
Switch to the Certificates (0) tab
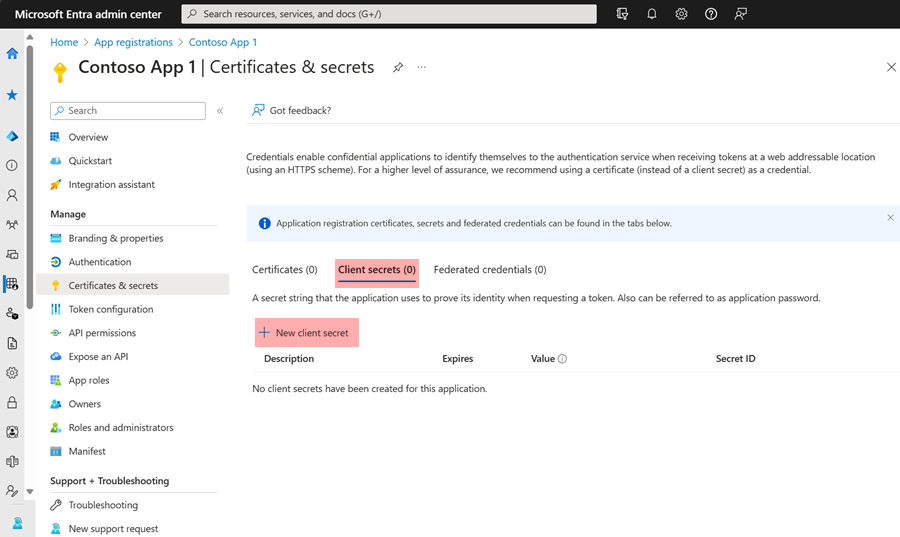(x=284, y=270)
